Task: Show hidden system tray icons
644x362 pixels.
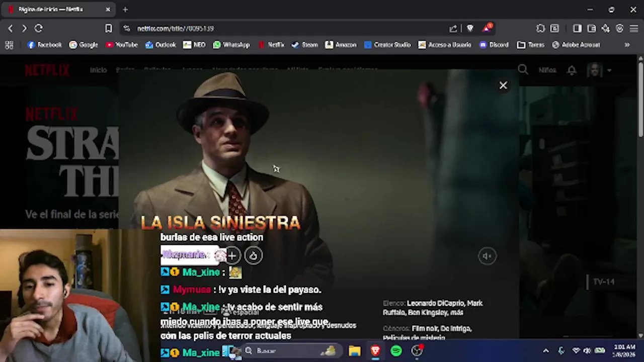Action: (x=546, y=351)
